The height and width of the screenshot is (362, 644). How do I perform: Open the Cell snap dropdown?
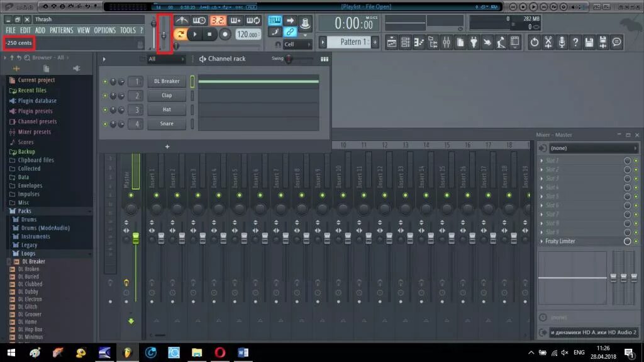click(297, 45)
